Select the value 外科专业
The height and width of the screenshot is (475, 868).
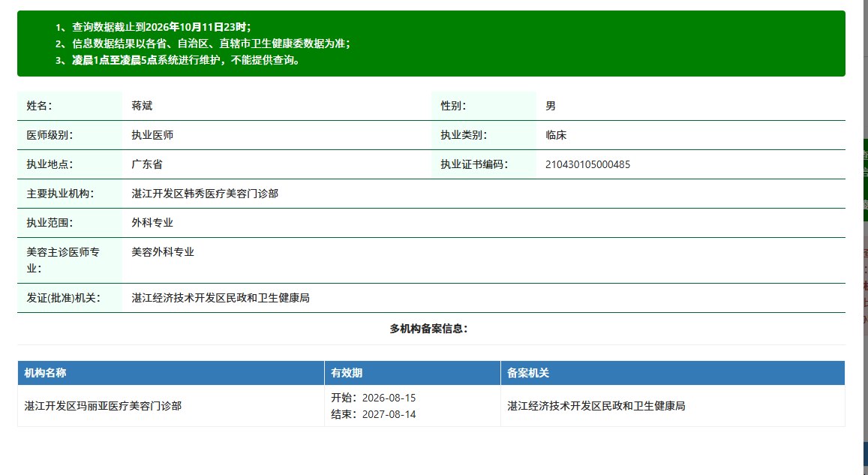click(x=152, y=223)
